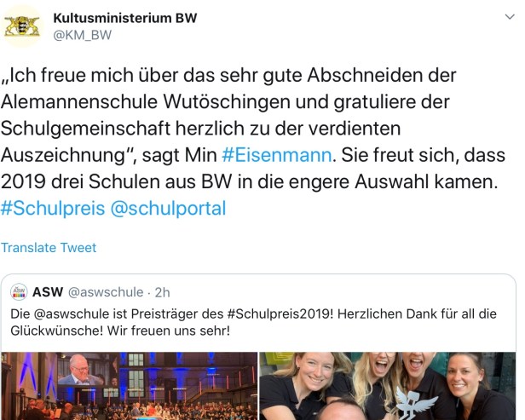The width and height of the screenshot is (525, 420).
Task: Click Translate Tweet
Action: [49, 248]
